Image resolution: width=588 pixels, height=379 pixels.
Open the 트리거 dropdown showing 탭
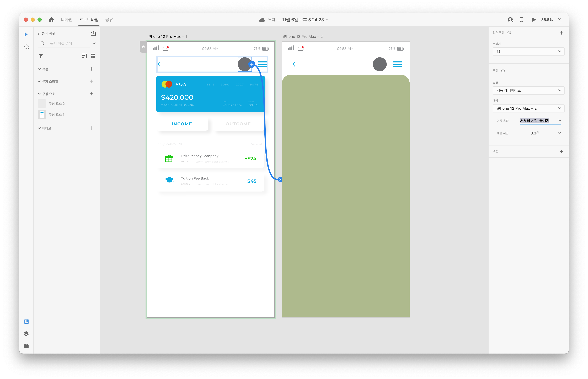coord(528,51)
